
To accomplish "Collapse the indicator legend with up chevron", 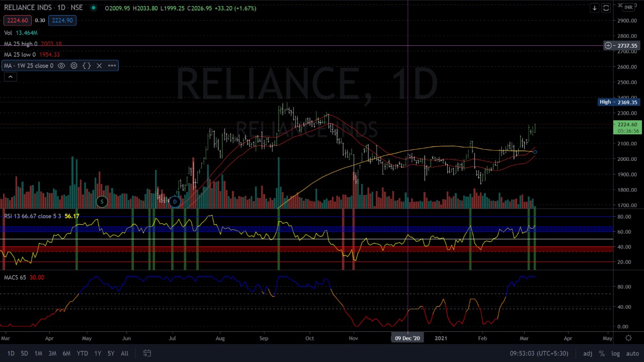I will click(10, 77).
